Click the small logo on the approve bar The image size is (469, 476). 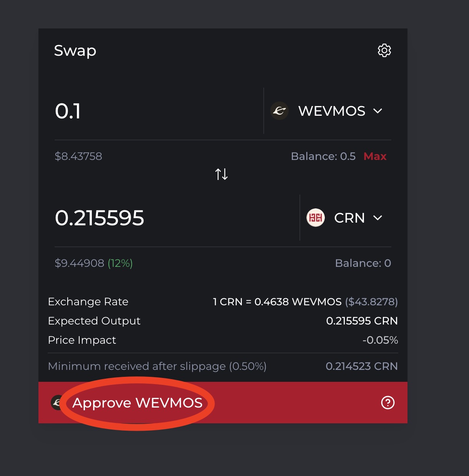pos(57,403)
